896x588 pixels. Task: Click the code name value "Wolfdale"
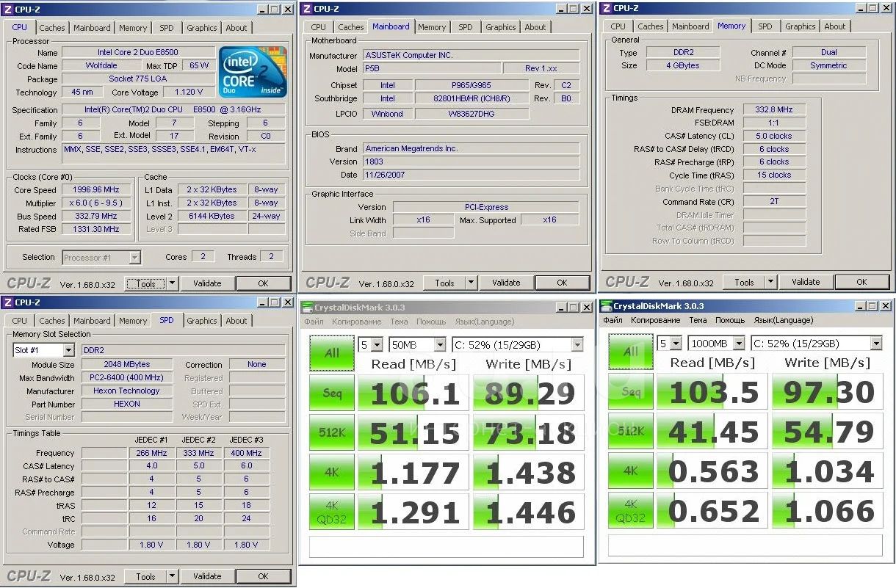[101, 65]
